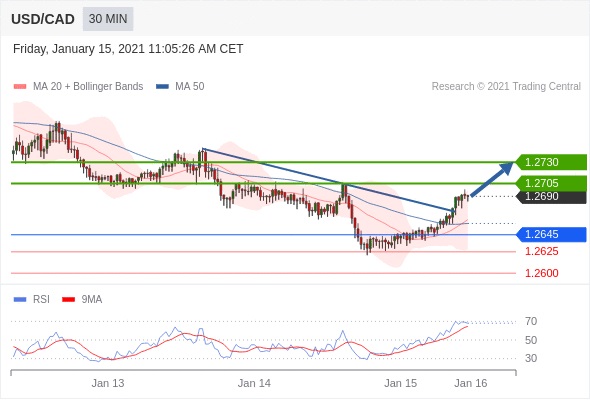Click the Jan 15 date axis label
This screenshot has height=400, width=590.
[x=400, y=383]
